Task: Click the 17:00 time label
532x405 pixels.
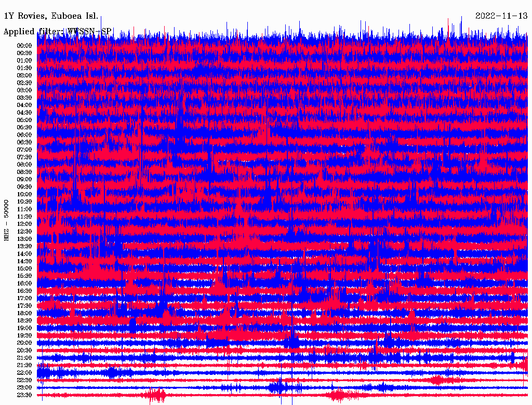Action: coord(24,298)
